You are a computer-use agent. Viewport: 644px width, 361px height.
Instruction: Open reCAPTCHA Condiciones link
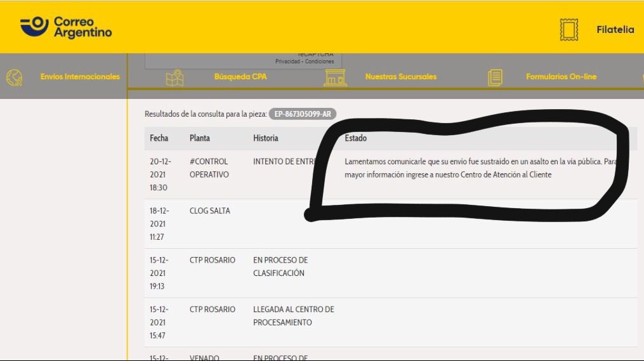320,61
